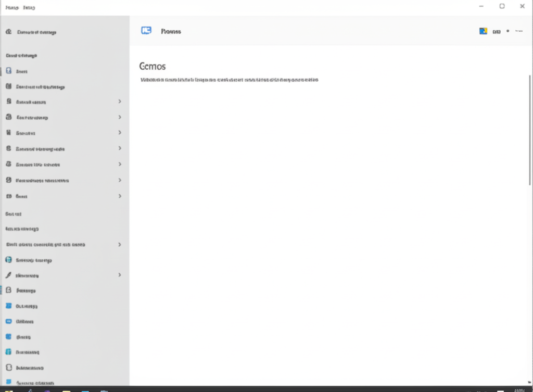Click the blue-and-yellow icon in the header's right corner
This screenshot has height=392, width=533.
pyautogui.click(x=483, y=31)
